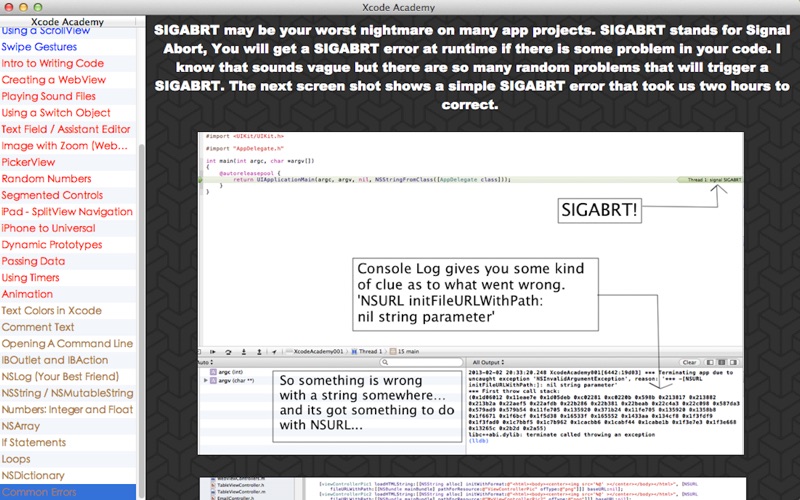Click Step Into icon in Xcode screenshot
Screen dimensions: 800x500
(244, 352)
